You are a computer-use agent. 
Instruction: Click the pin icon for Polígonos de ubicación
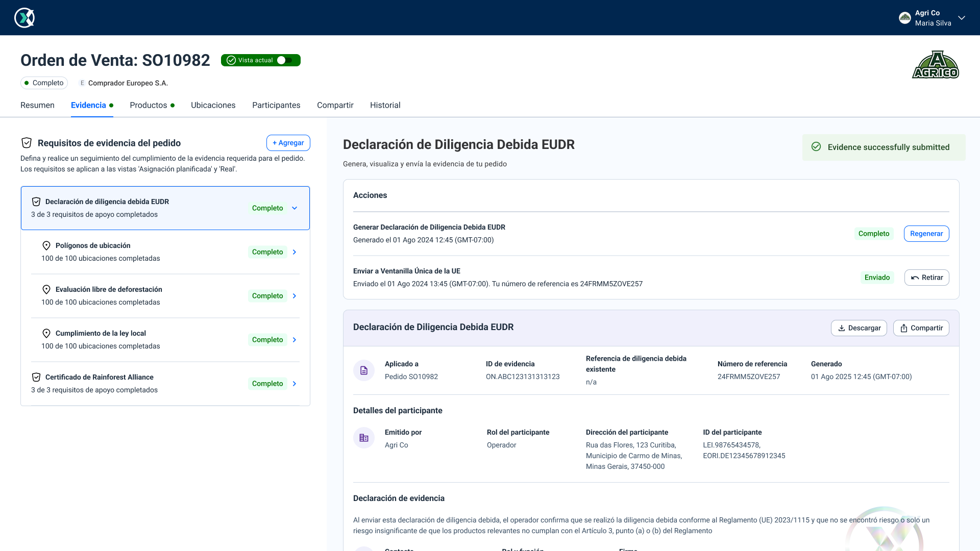46,245
